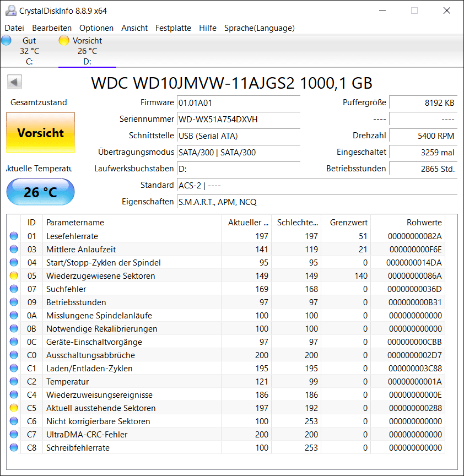Select drive D: with Vorsicht status
Viewport: 464px width, 476px height.
(87, 51)
